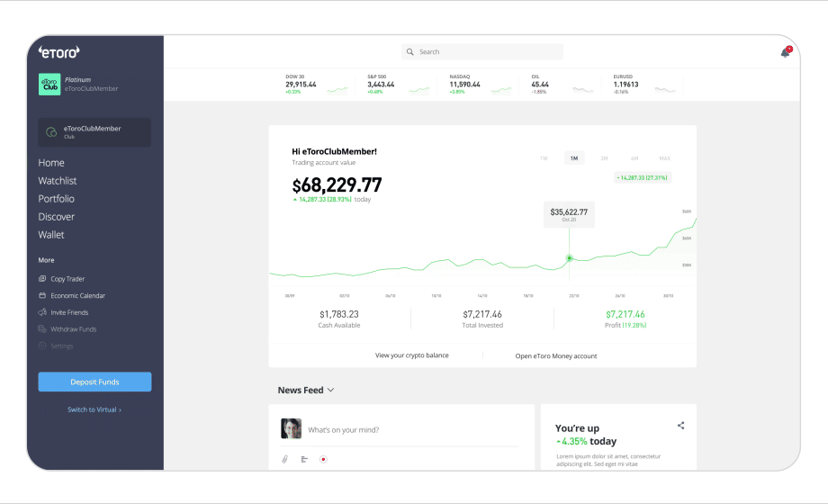Open the notifications bell

[785, 52]
